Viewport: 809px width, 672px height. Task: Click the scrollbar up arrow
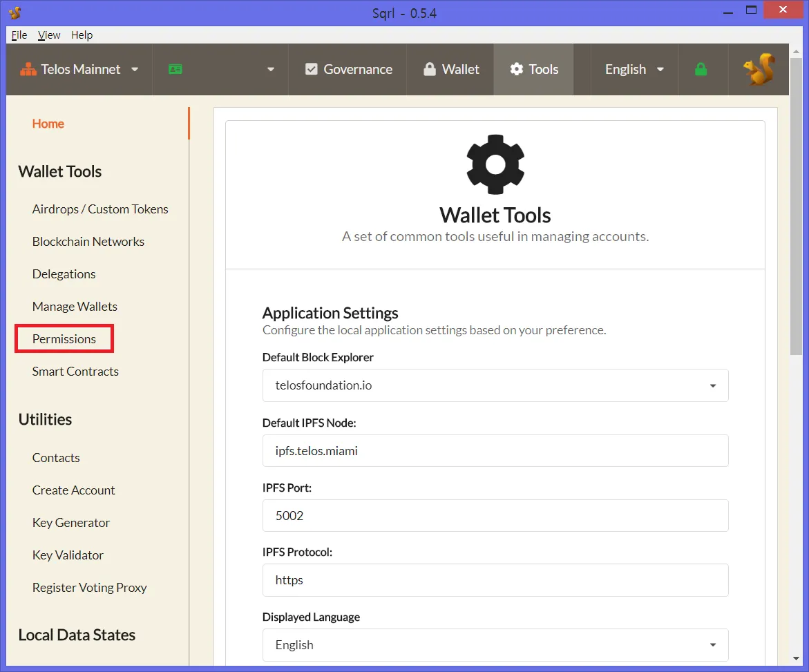pos(796,50)
